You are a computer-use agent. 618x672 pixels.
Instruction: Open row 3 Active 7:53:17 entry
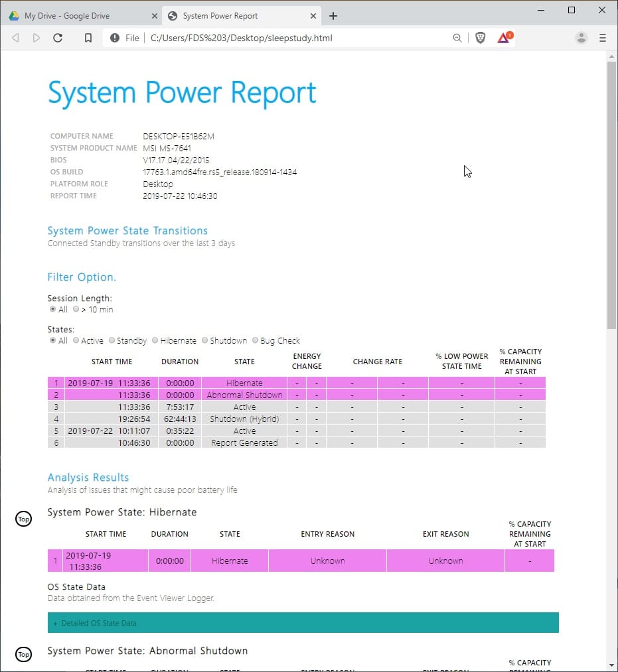click(x=296, y=407)
